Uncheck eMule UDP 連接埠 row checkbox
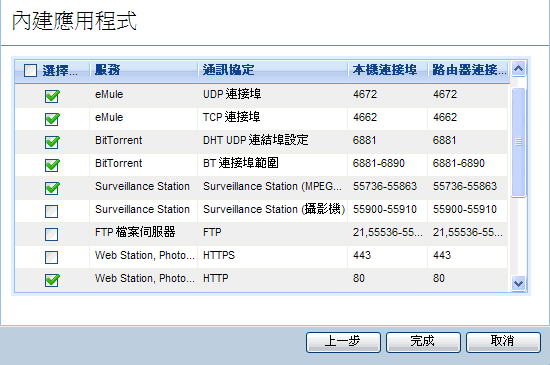 (x=52, y=96)
